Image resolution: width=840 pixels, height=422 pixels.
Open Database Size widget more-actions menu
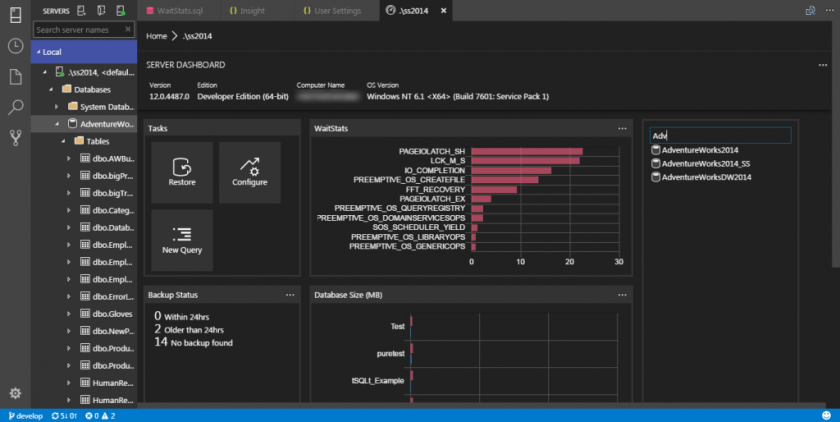(622, 295)
